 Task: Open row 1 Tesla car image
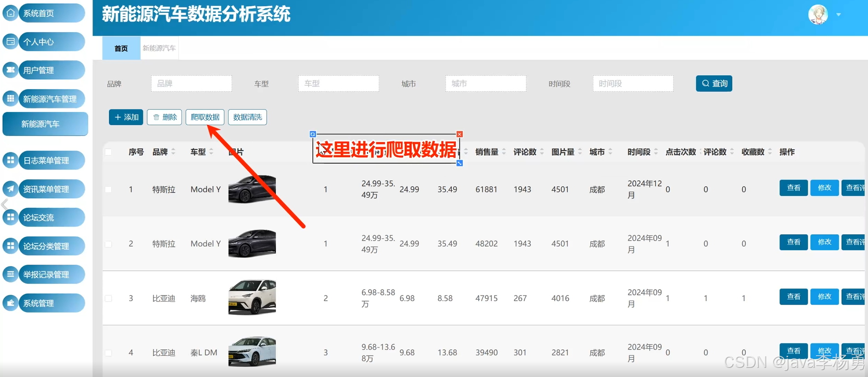[252, 189]
